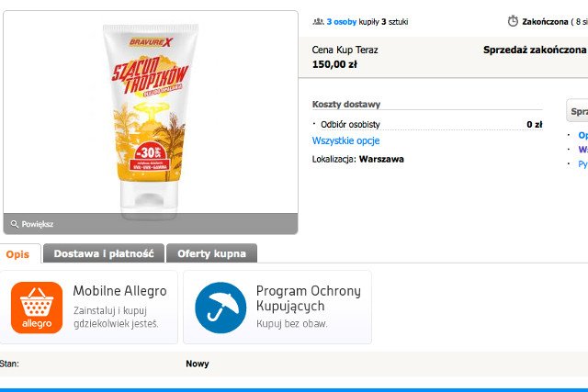Open the Opis tab
Screen dimensions: 588x392
[17, 253]
